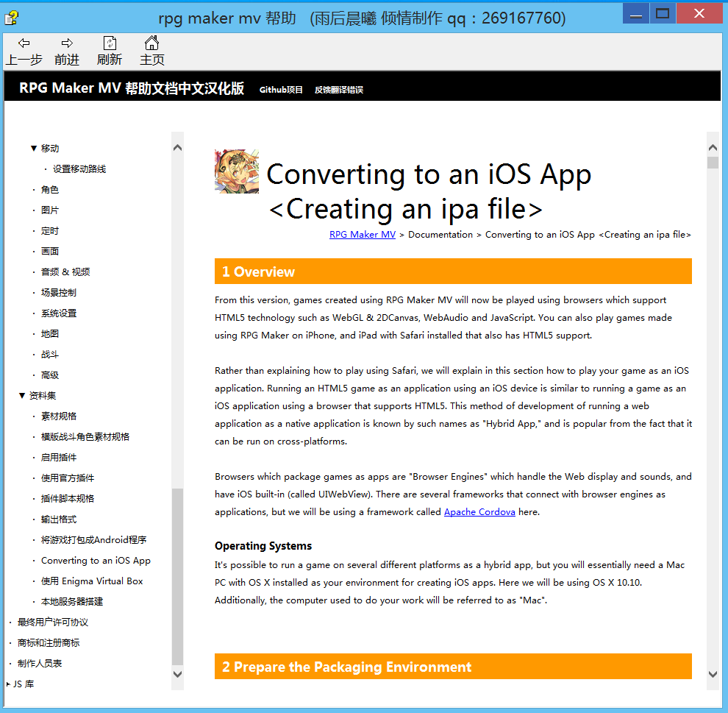The height and width of the screenshot is (713, 728).
Task: Open 设置移动路线 in sidebar
Action: coord(79,169)
